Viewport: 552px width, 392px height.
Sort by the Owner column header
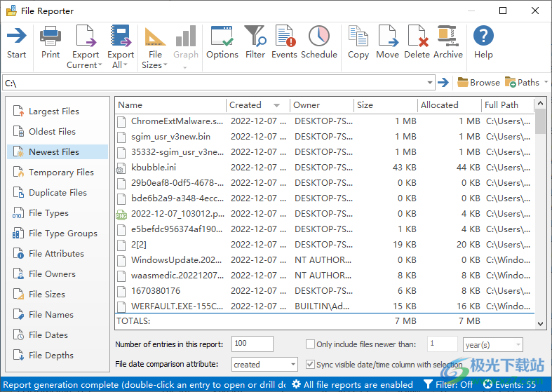point(322,105)
